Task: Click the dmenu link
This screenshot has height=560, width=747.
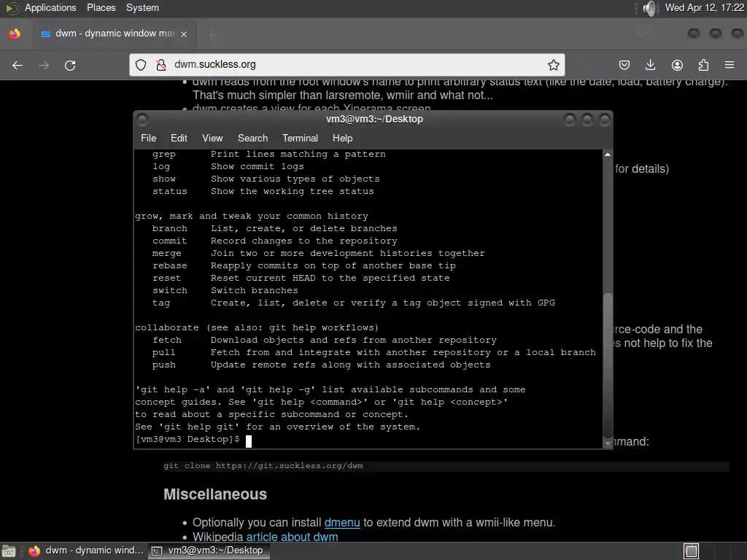Action: click(341, 522)
